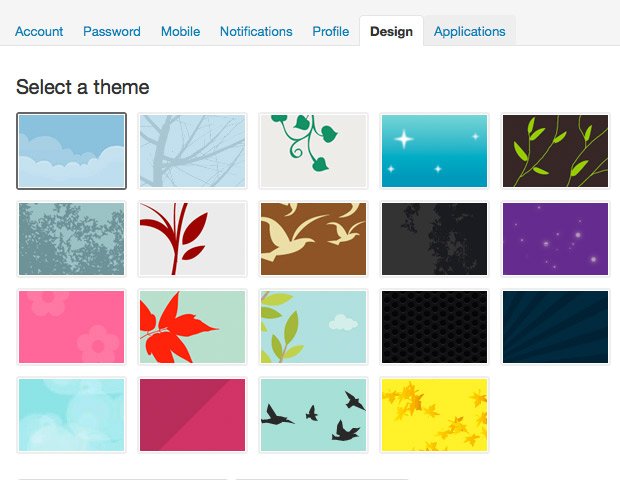Image resolution: width=620 pixels, height=480 pixels.
Task: Choose the red maple leaf theme
Action: [x=192, y=327]
